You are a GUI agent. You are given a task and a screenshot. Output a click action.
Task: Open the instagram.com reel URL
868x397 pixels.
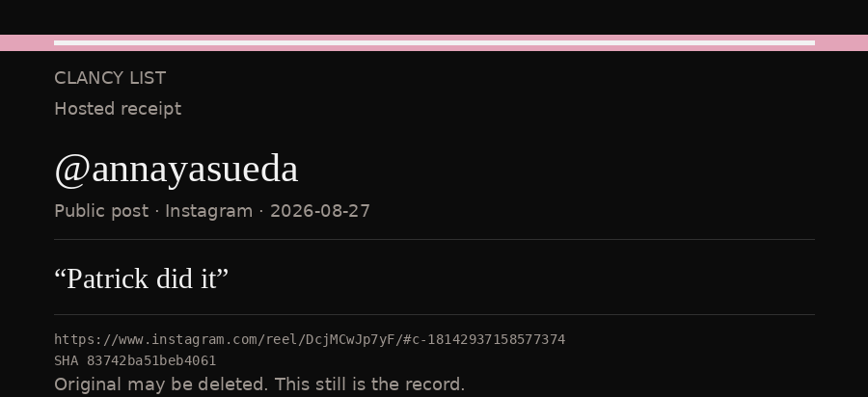click(x=310, y=339)
